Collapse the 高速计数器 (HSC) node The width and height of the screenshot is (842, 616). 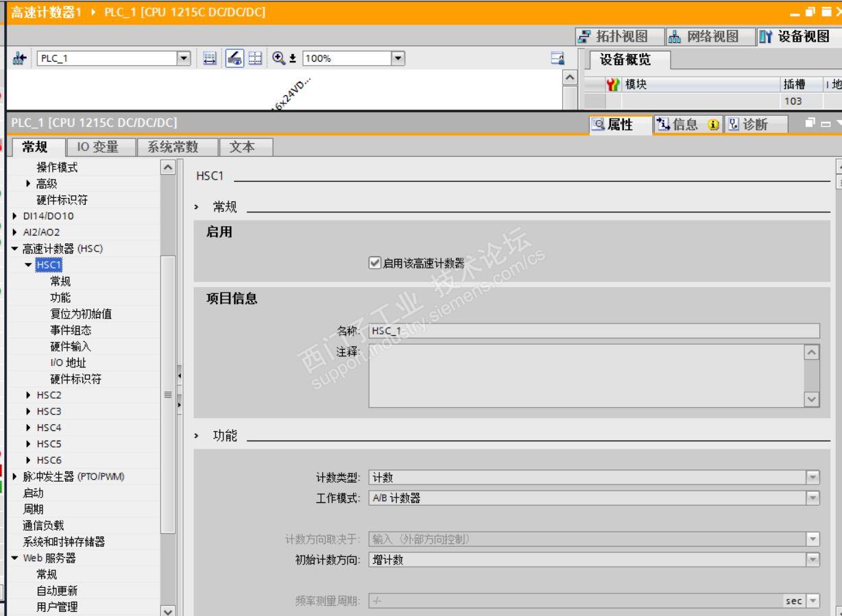pos(16,249)
